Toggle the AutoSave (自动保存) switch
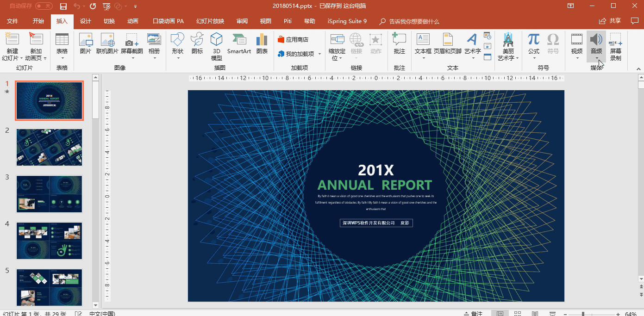This screenshot has height=316, width=644. (44, 6)
